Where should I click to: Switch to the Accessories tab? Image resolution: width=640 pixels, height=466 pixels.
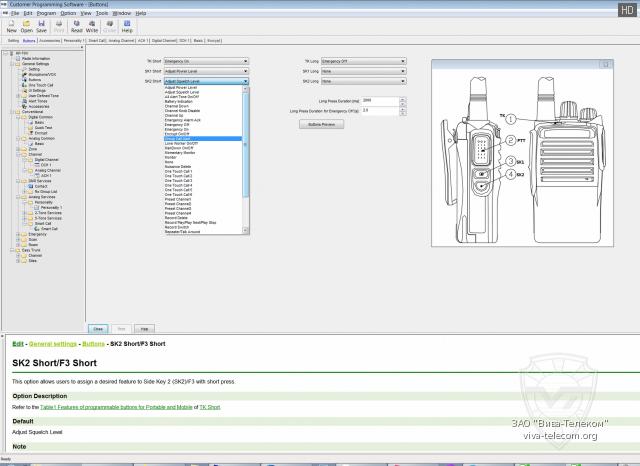51,41
